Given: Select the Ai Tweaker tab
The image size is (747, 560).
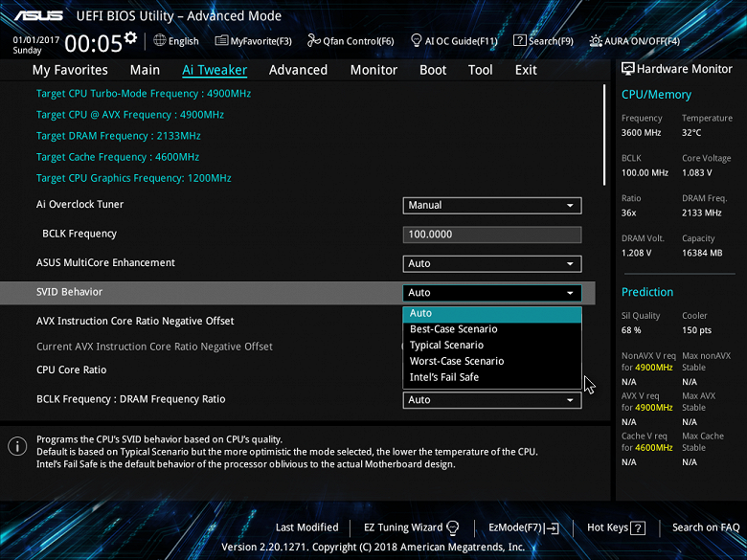Looking at the screenshot, I should pyautogui.click(x=215, y=70).
